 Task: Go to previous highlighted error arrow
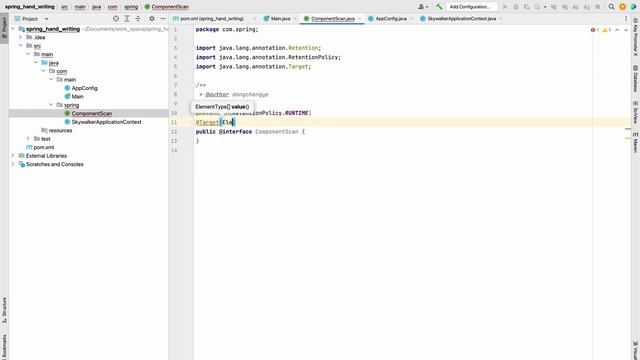point(617,30)
